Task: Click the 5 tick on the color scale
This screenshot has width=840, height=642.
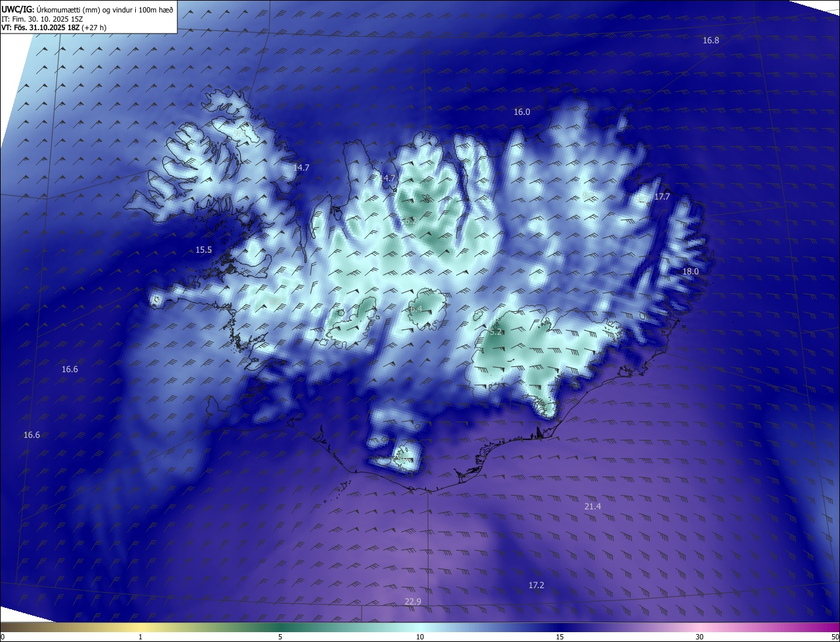Action: pos(280,637)
